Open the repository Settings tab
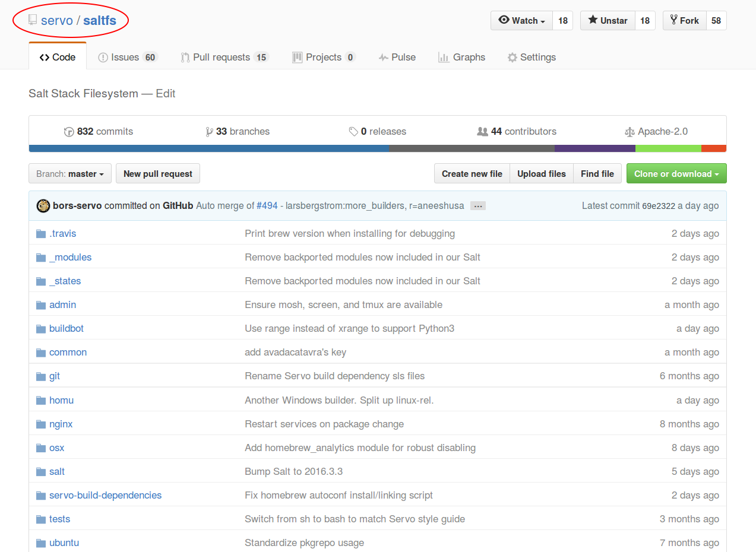756x552 pixels. point(532,58)
